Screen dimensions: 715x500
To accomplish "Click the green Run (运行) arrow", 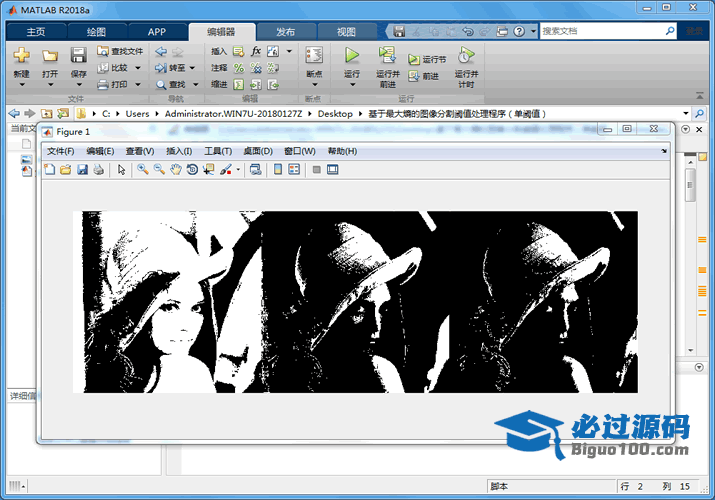I will point(352,55).
